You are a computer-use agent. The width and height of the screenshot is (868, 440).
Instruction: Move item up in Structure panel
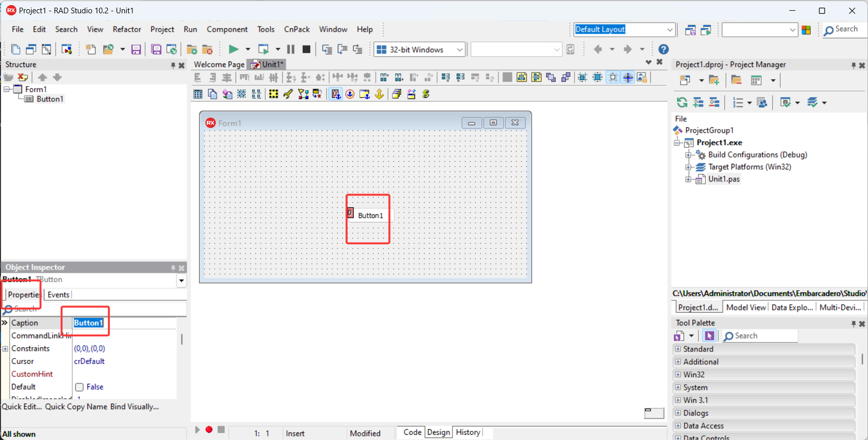(x=42, y=77)
